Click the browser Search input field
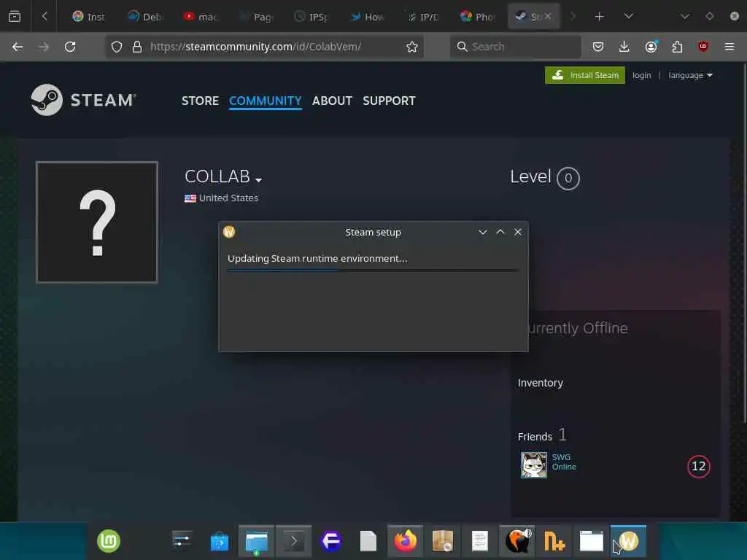The height and width of the screenshot is (560, 747). 516,47
